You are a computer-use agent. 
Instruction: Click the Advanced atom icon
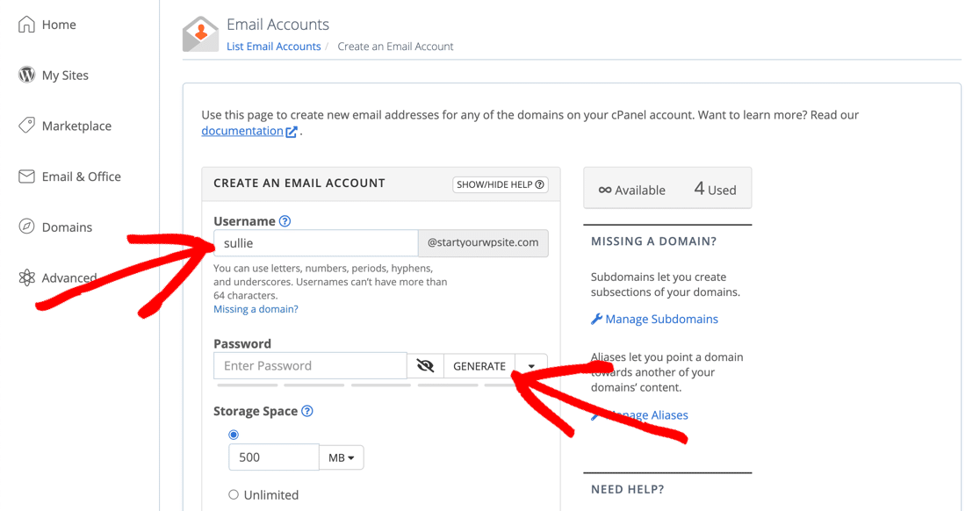(x=26, y=277)
